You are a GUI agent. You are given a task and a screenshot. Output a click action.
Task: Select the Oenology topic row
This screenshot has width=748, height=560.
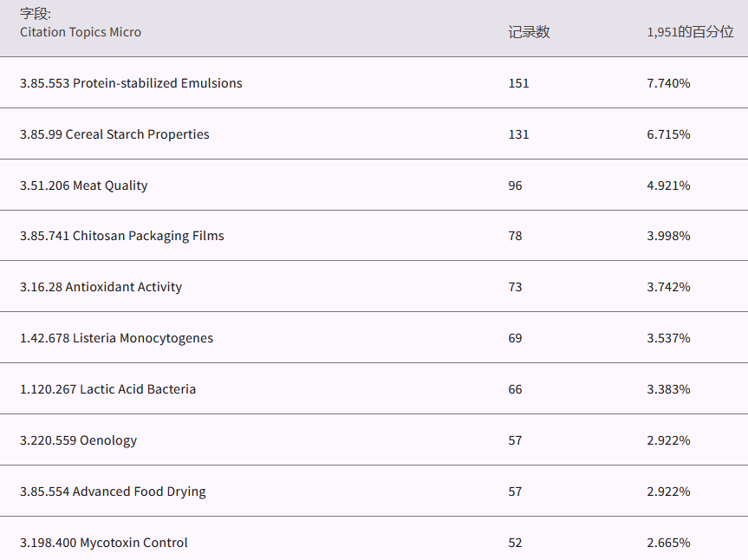tap(78, 440)
